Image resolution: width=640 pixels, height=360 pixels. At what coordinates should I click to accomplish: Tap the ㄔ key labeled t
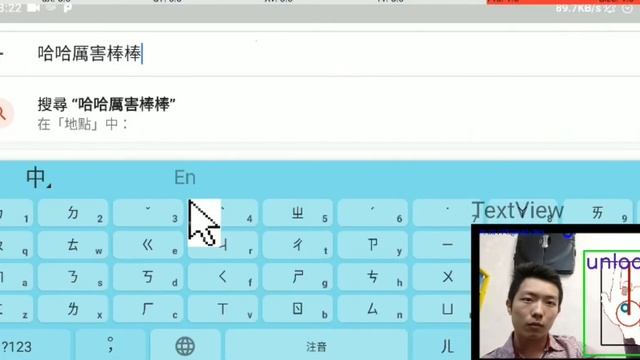298,245
